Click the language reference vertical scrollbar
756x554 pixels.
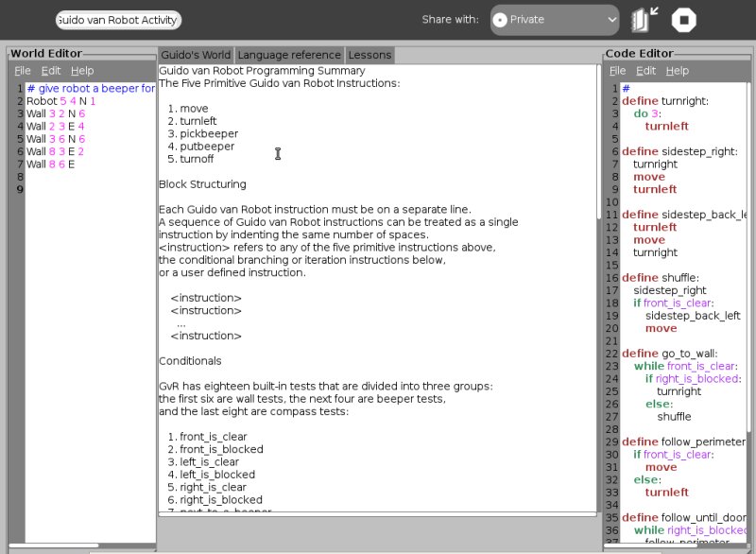click(599, 142)
